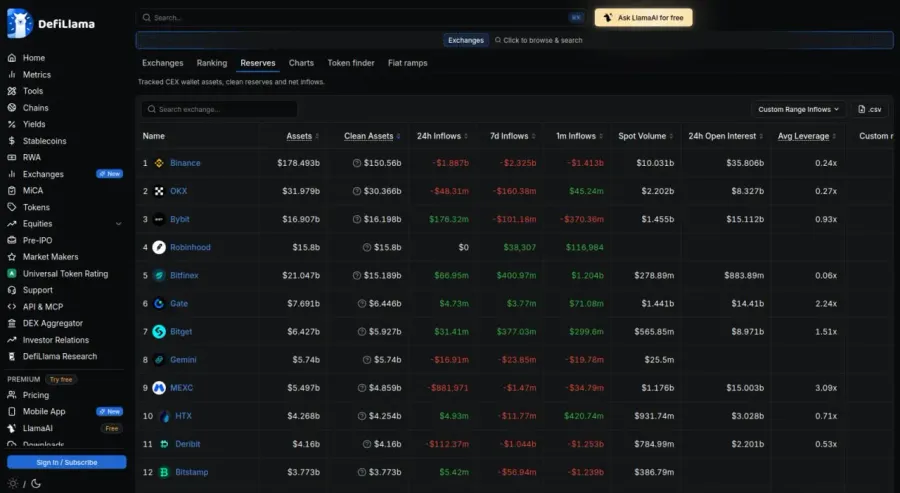Open Pricing in sidebar
The image size is (900, 493).
pyautogui.click(x=36, y=395)
